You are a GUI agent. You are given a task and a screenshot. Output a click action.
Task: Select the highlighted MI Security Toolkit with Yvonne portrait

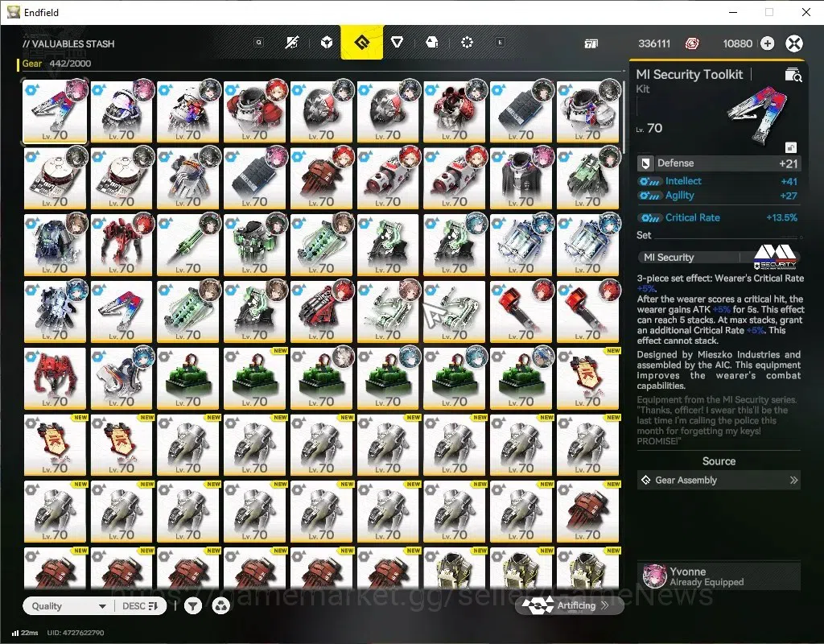click(56, 111)
